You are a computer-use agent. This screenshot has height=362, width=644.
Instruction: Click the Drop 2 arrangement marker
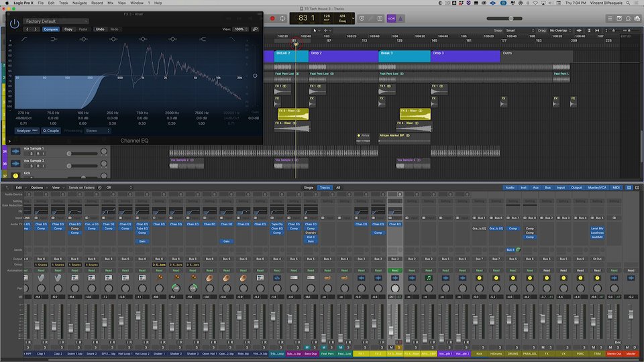343,56
